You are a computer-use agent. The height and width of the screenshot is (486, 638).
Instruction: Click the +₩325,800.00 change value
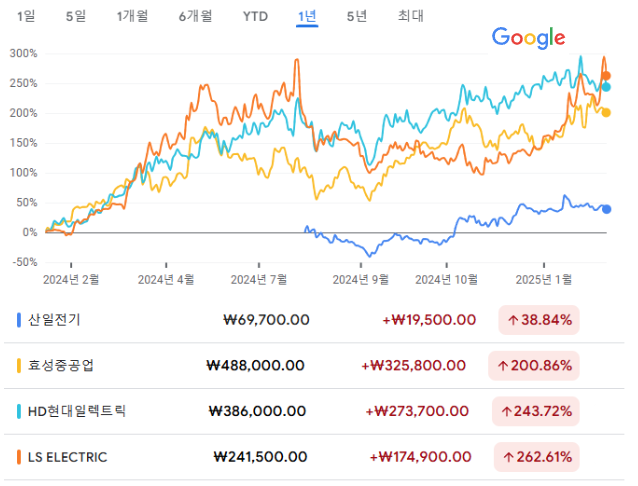(x=413, y=366)
